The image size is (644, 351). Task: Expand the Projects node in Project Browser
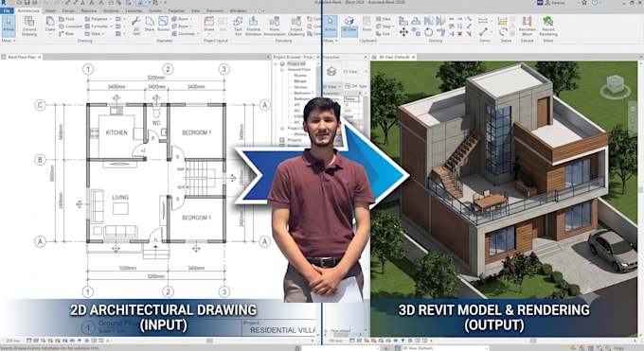point(282,140)
